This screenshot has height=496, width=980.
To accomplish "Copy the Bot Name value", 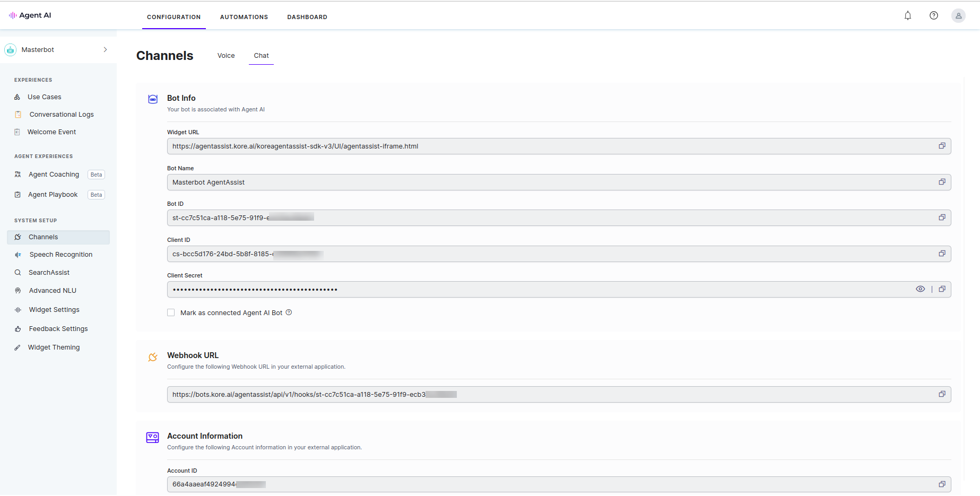I will tap(942, 182).
